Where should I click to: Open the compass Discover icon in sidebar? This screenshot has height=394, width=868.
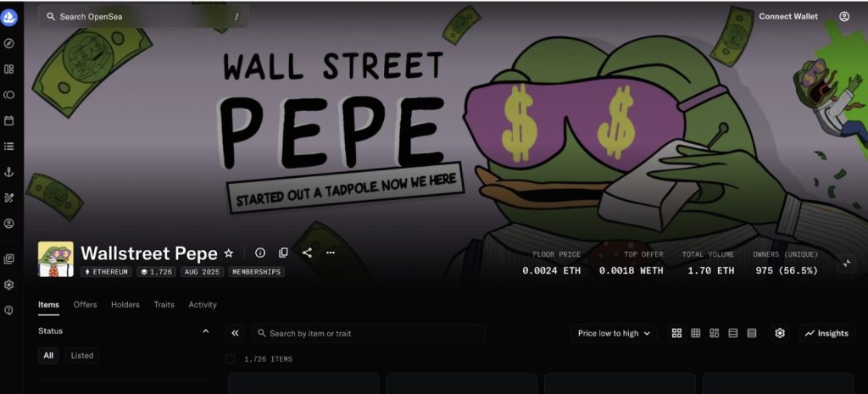[x=8, y=43]
